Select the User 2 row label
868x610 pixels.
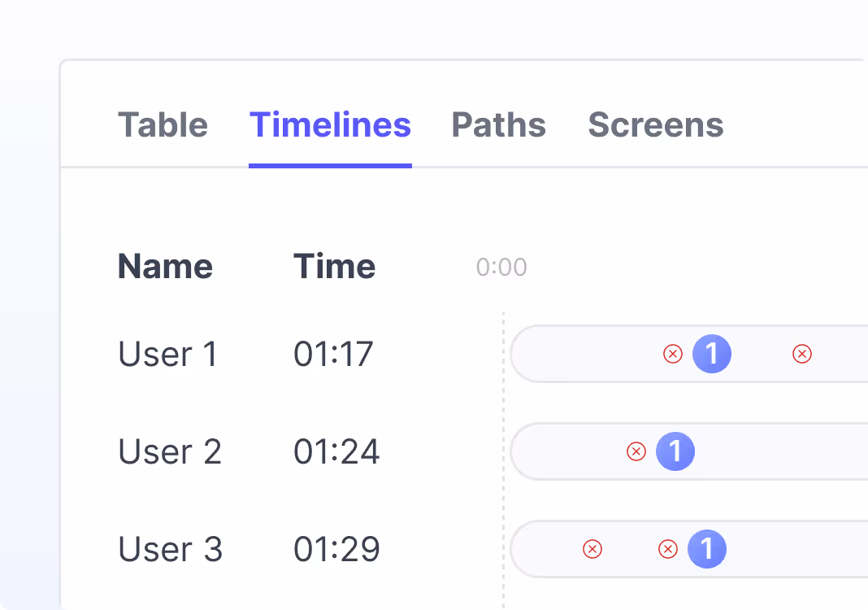click(170, 451)
